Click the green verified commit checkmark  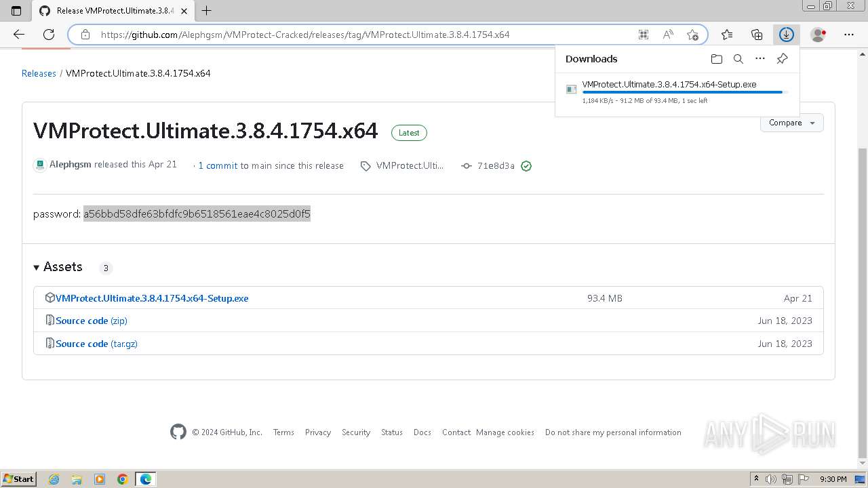[526, 166]
